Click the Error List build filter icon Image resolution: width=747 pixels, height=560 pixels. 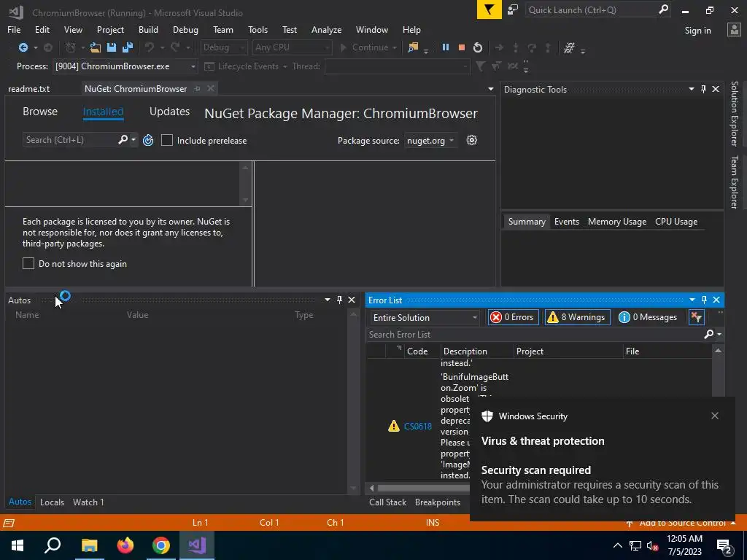pyautogui.click(x=697, y=317)
